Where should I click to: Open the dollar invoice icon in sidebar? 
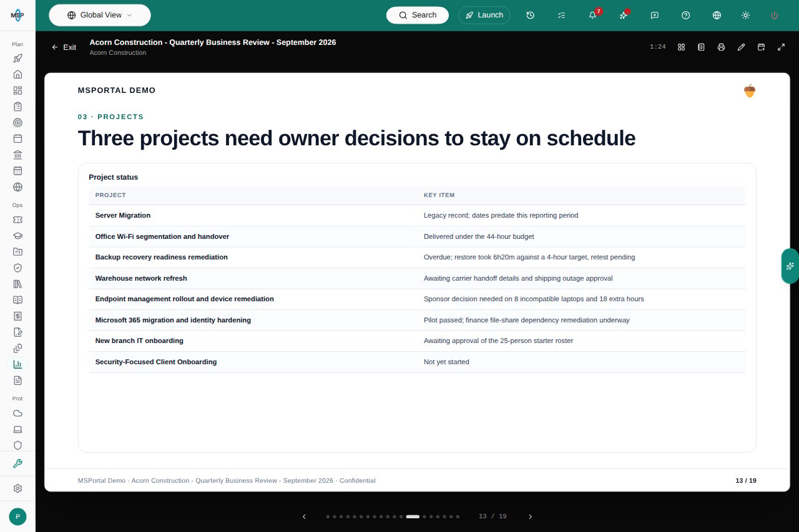[x=17, y=316]
